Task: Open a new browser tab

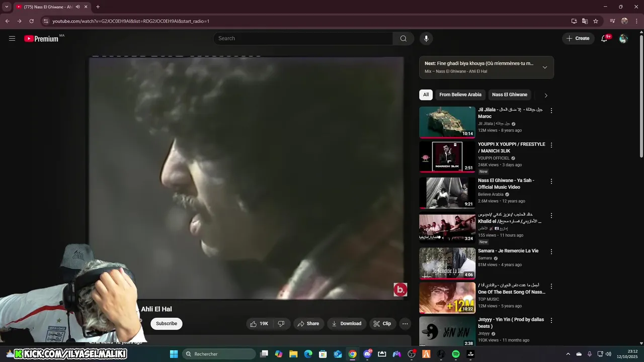Action: [x=98, y=7]
